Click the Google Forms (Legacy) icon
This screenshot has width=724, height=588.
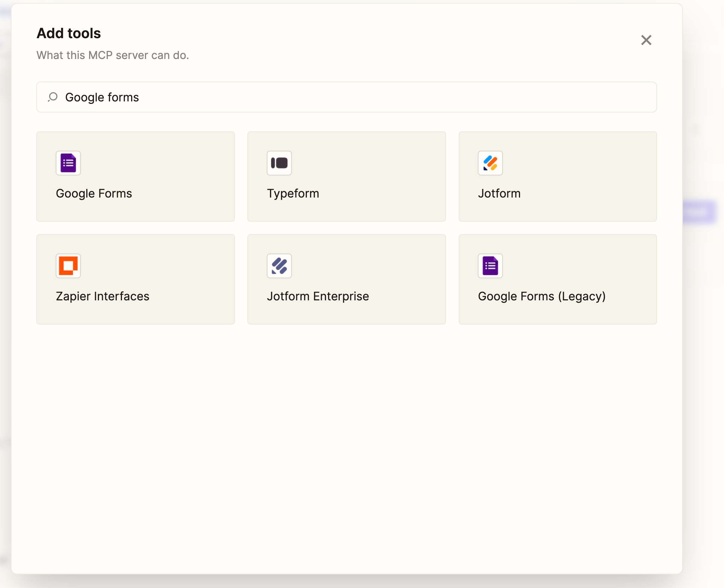pos(490,266)
